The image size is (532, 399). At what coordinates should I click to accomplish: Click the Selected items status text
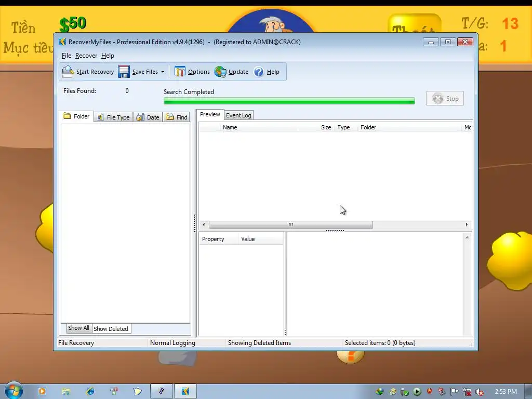(380, 343)
